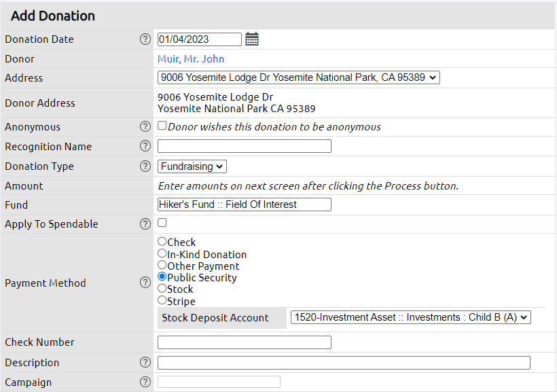This screenshot has height=392, width=557.
Task: Open the Stock Deposit Account dropdown
Action: 411,317
